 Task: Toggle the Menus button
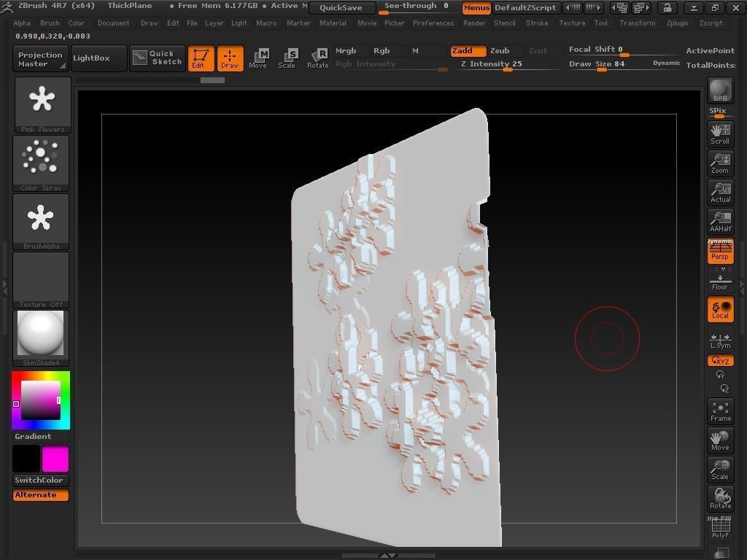pos(476,7)
